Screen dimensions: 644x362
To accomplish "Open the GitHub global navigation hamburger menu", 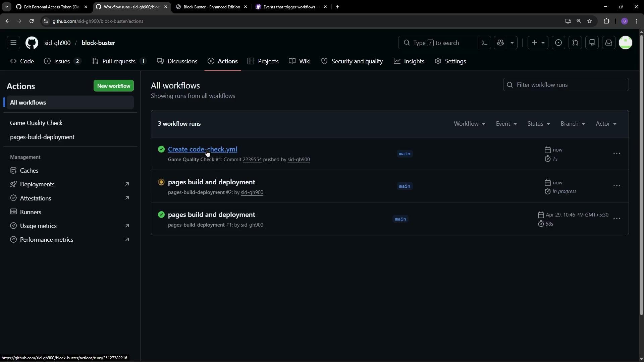I will coord(13,43).
